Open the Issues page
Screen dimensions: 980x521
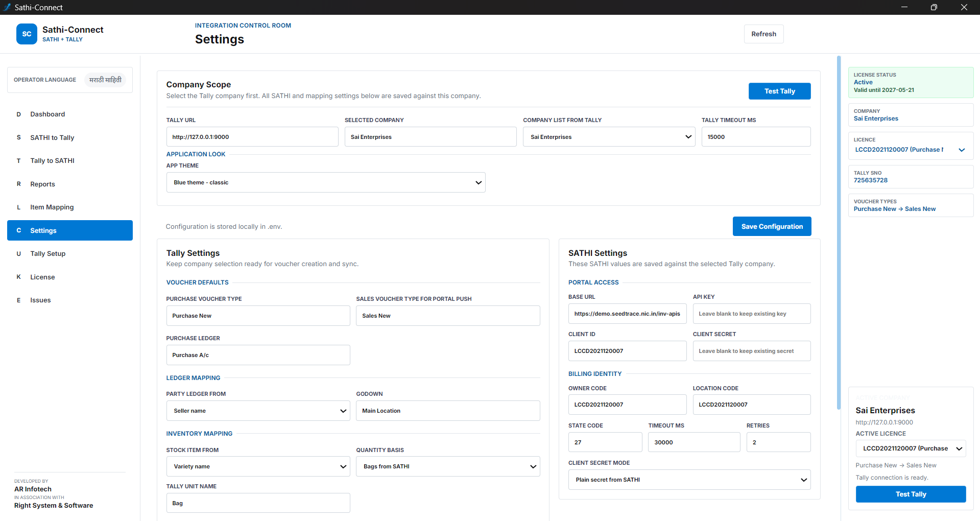[70, 300]
